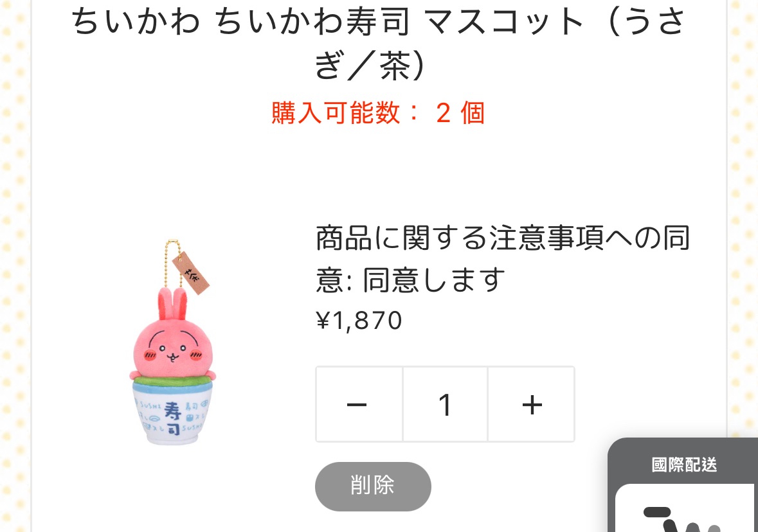Open the 國際配送 shipping widget
This screenshot has height=532, width=758.
[683, 465]
